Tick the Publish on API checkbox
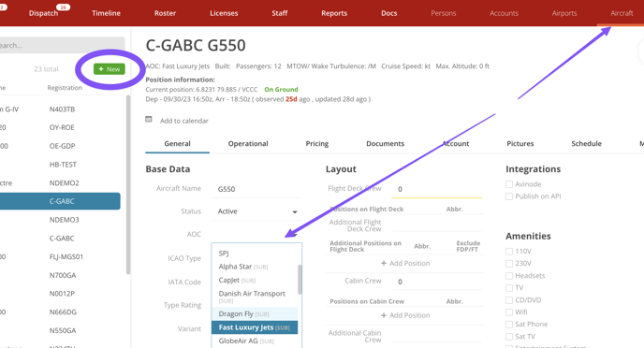644x348 pixels. click(x=509, y=196)
